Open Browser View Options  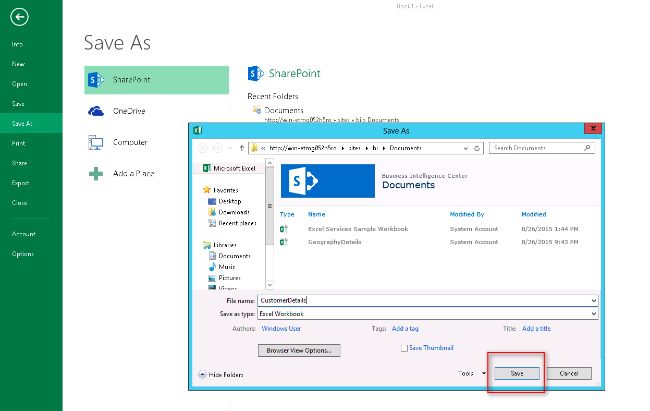click(299, 350)
